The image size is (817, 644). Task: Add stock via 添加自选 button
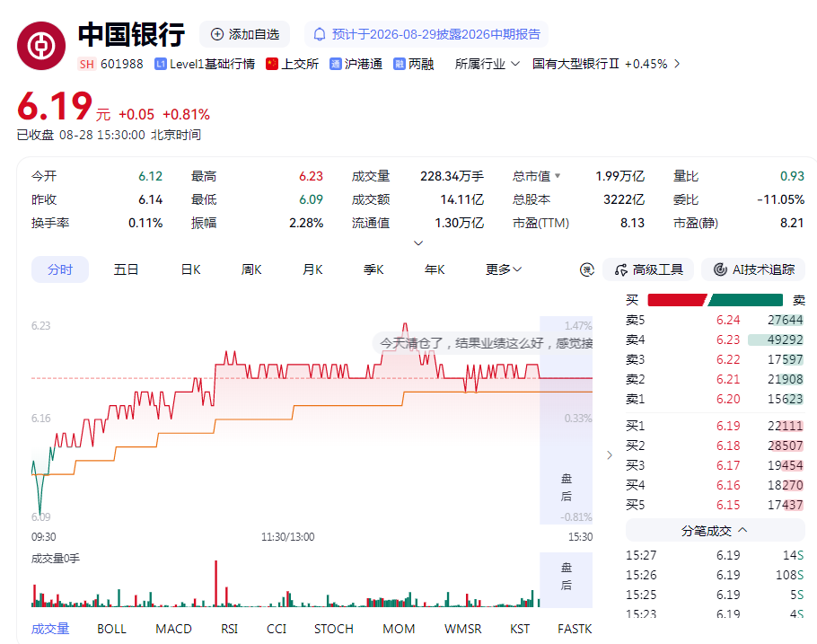[245, 34]
